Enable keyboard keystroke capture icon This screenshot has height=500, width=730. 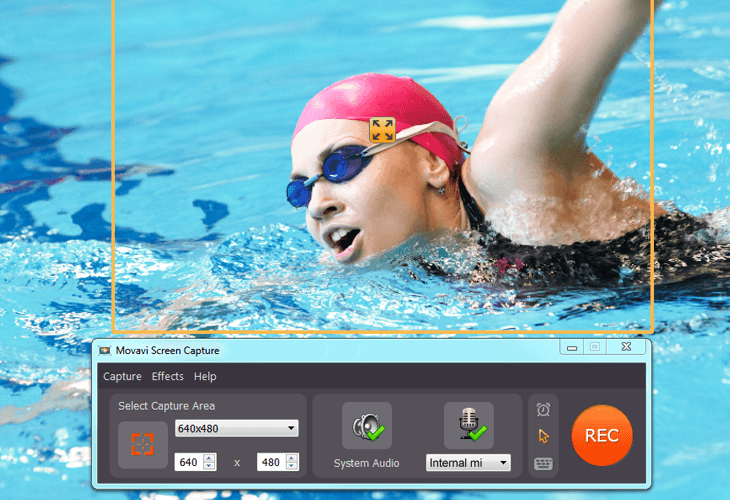[x=543, y=464]
